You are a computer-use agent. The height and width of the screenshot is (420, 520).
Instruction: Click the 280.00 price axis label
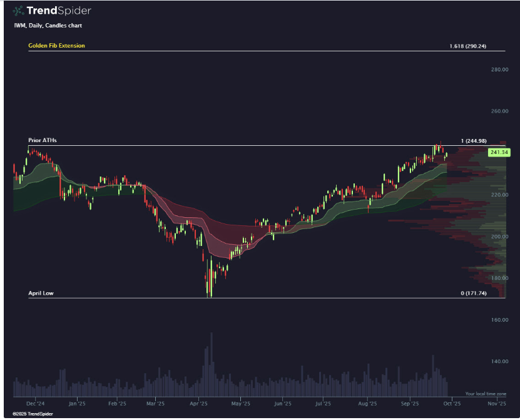click(x=499, y=70)
